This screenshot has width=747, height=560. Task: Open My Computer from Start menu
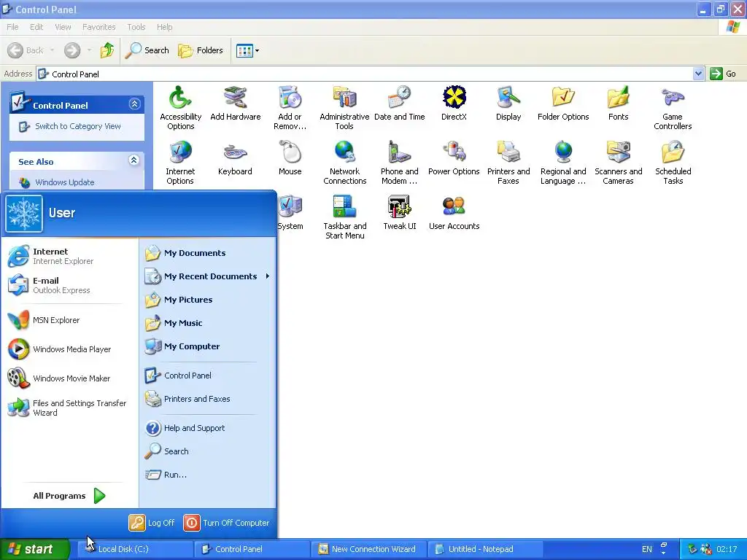[208, 346]
